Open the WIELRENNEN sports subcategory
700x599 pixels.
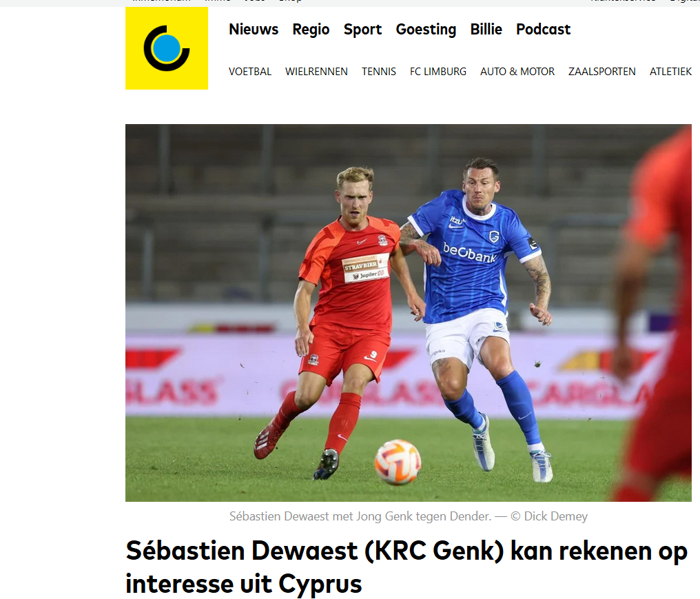tap(316, 72)
